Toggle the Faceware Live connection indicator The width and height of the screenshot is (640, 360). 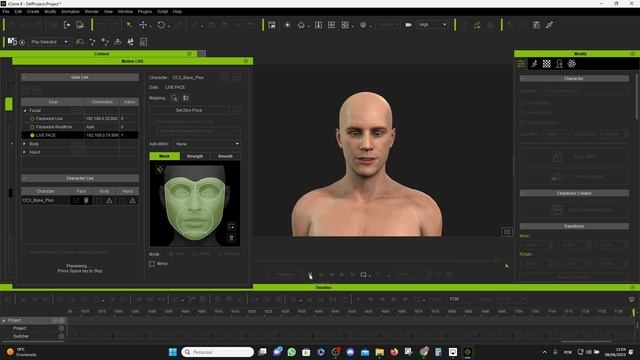tap(32, 118)
